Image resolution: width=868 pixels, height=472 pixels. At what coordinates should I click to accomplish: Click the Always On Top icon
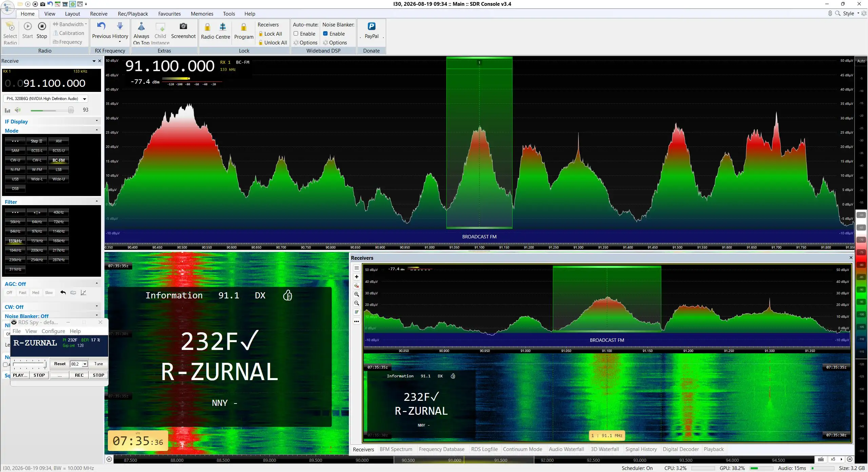[141, 26]
